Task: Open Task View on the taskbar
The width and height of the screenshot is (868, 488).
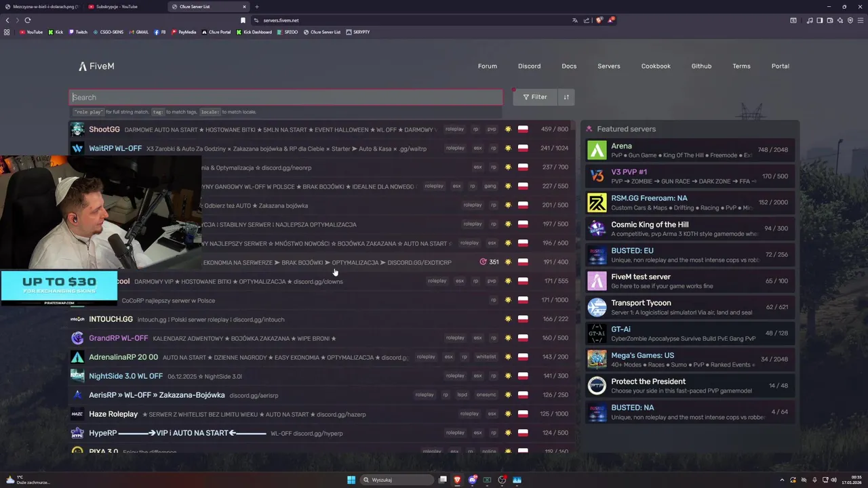Action: [443, 480]
